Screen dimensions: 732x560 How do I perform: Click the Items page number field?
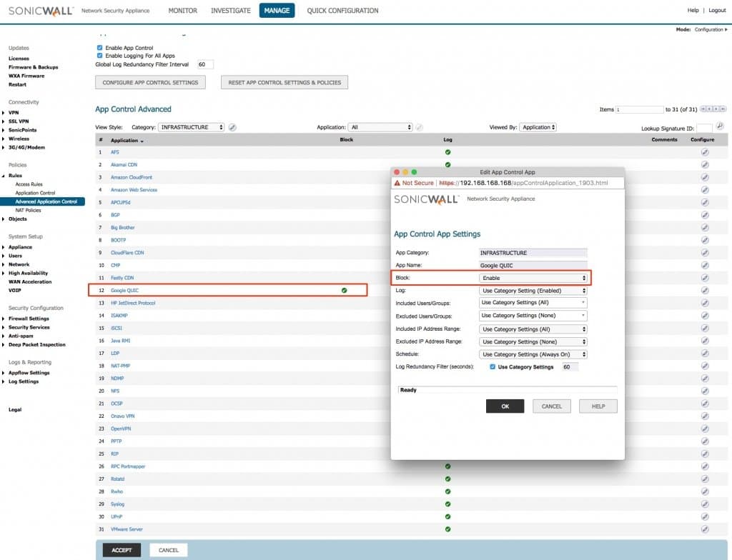coord(640,109)
